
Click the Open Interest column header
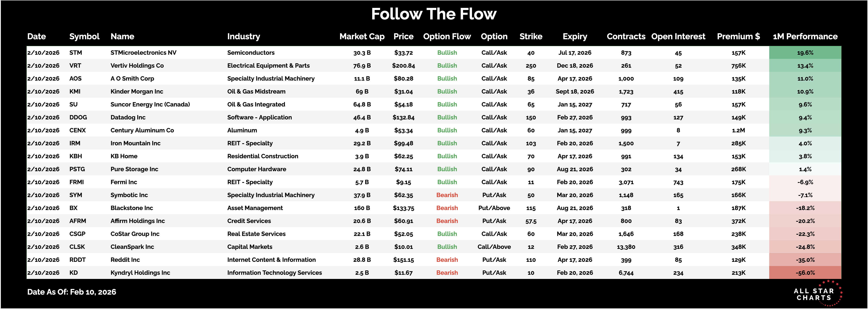(x=678, y=36)
